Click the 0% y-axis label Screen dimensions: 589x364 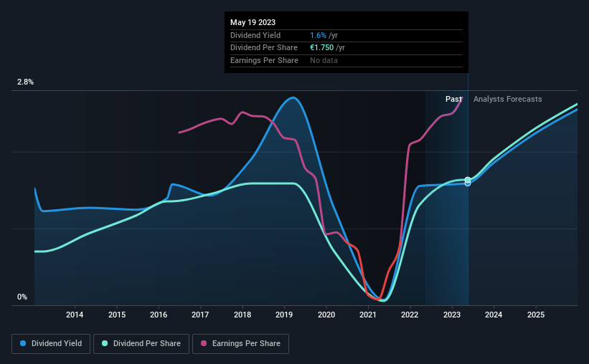22,297
